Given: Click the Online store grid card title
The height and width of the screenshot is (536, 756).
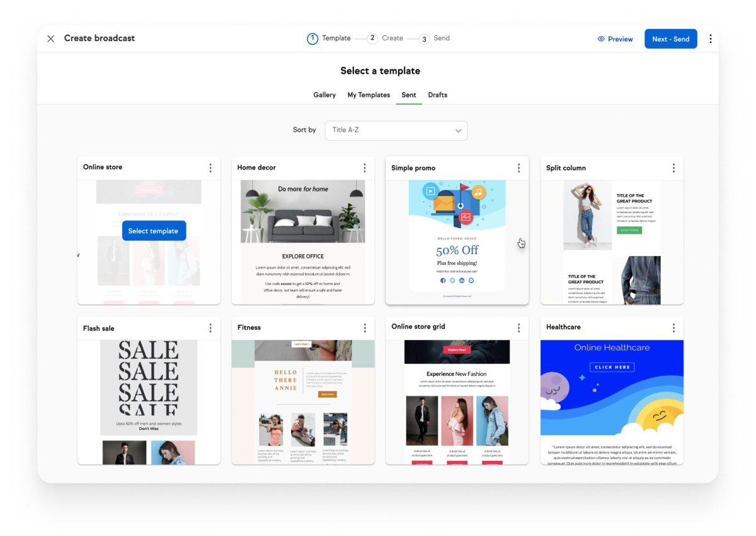Looking at the screenshot, I should coord(418,327).
